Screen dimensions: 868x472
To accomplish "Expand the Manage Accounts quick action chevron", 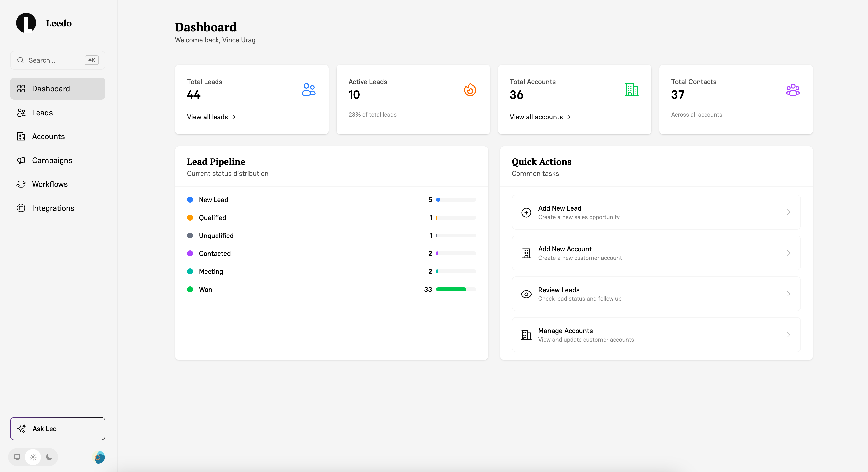I will (x=788, y=335).
